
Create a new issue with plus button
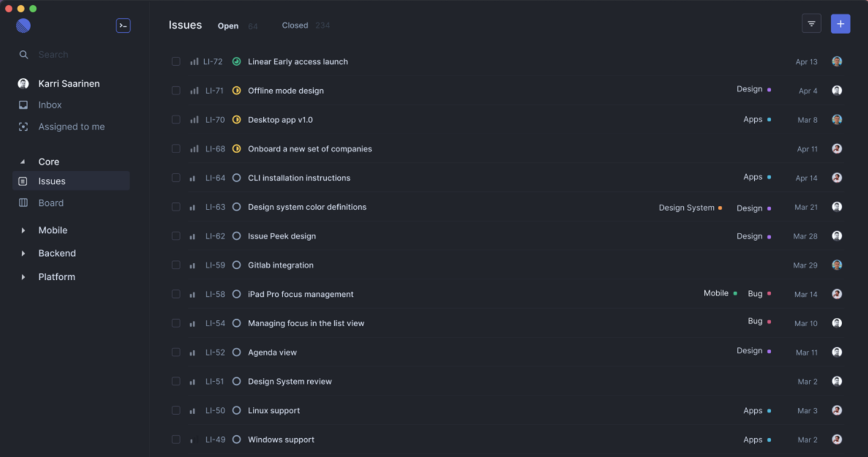(x=840, y=24)
